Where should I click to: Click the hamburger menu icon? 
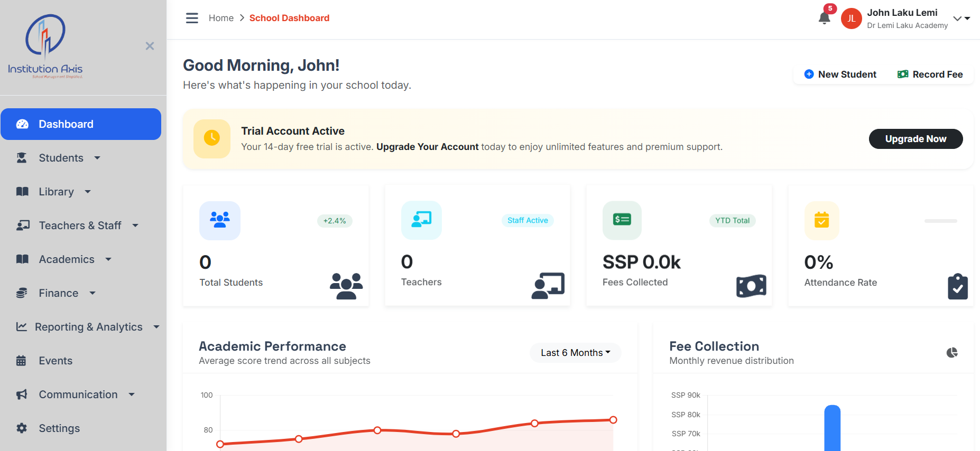point(192,18)
